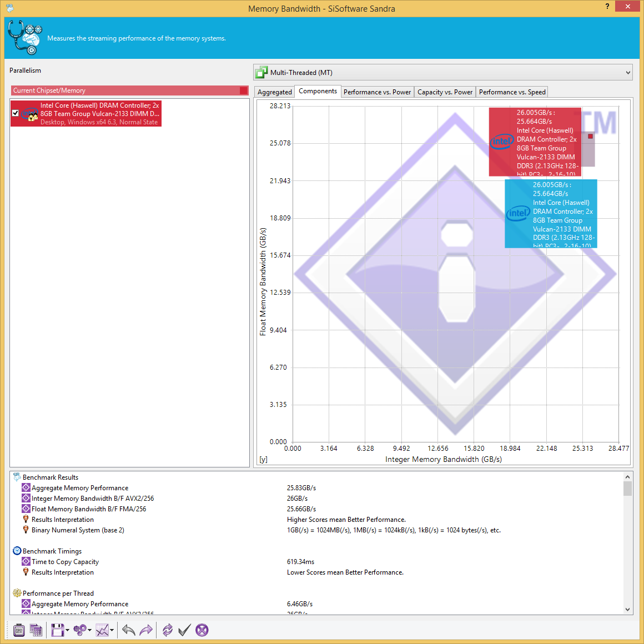Click the chart graph options icon
Image resolution: width=644 pixels, height=644 pixels.
102,630
